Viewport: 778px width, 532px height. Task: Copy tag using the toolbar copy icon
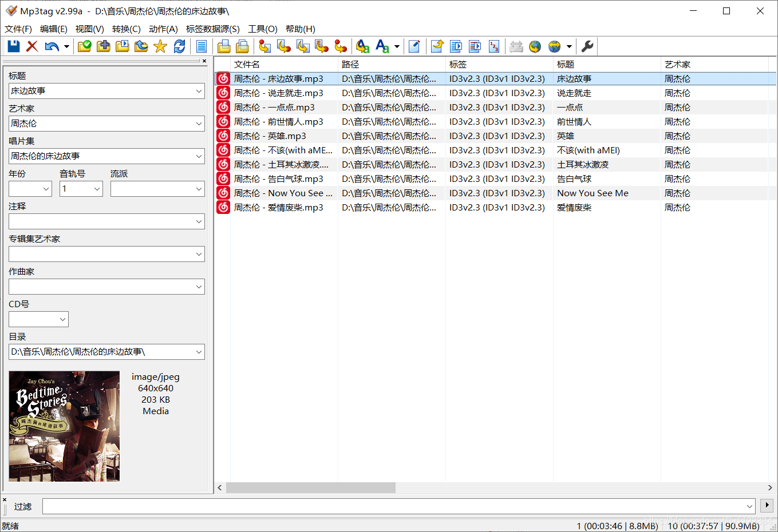tap(223, 46)
